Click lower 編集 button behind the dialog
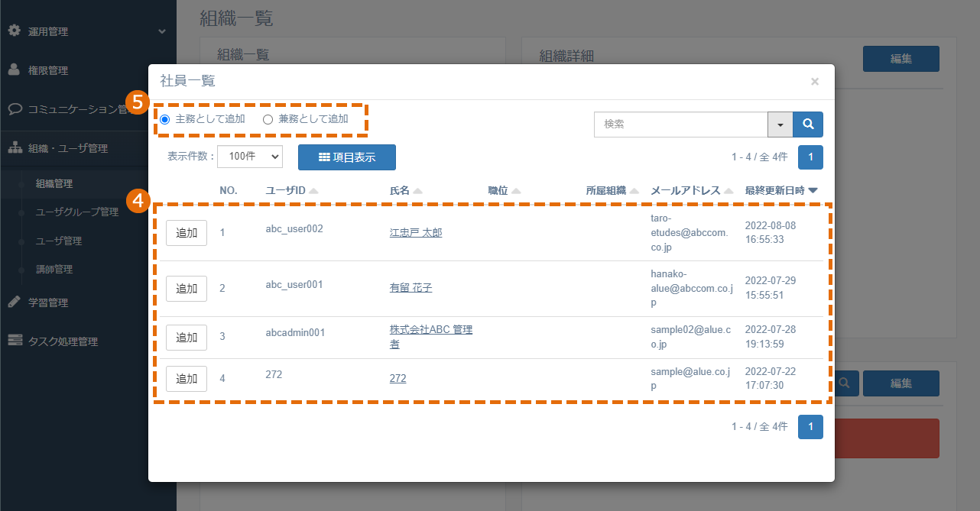The width and height of the screenshot is (980, 511). (900, 383)
